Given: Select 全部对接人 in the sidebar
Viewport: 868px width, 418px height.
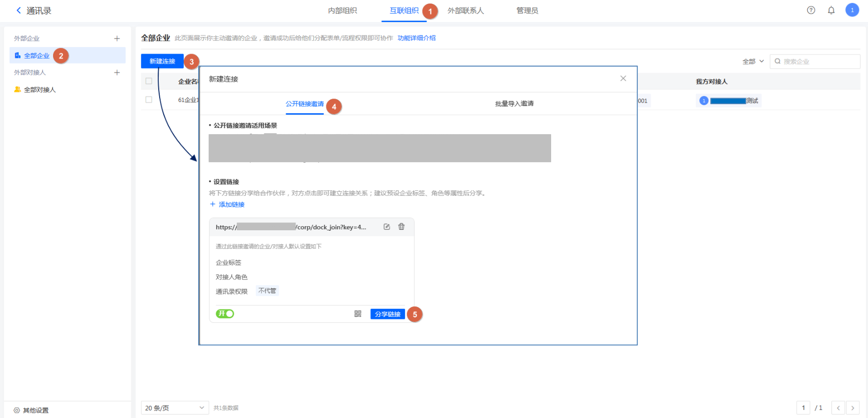Looking at the screenshot, I should click(40, 90).
